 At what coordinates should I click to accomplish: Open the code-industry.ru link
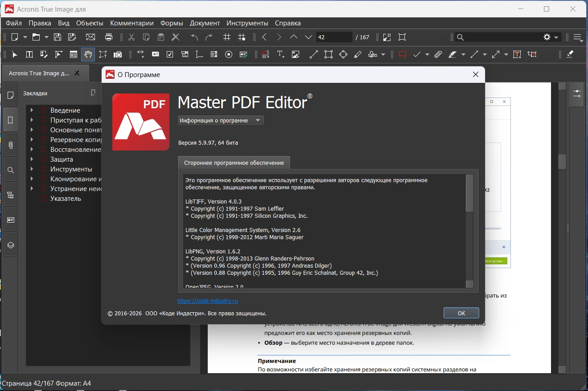(x=208, y=301)
